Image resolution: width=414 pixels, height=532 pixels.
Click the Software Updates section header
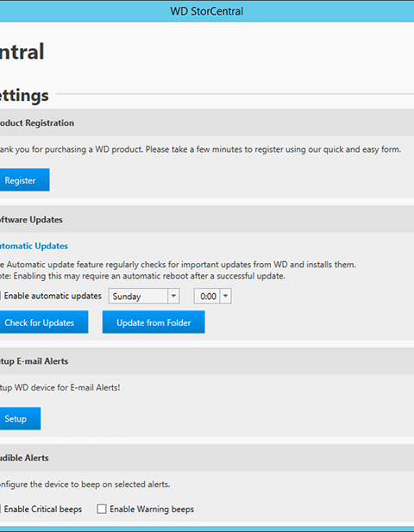click(x=207, y=220)
